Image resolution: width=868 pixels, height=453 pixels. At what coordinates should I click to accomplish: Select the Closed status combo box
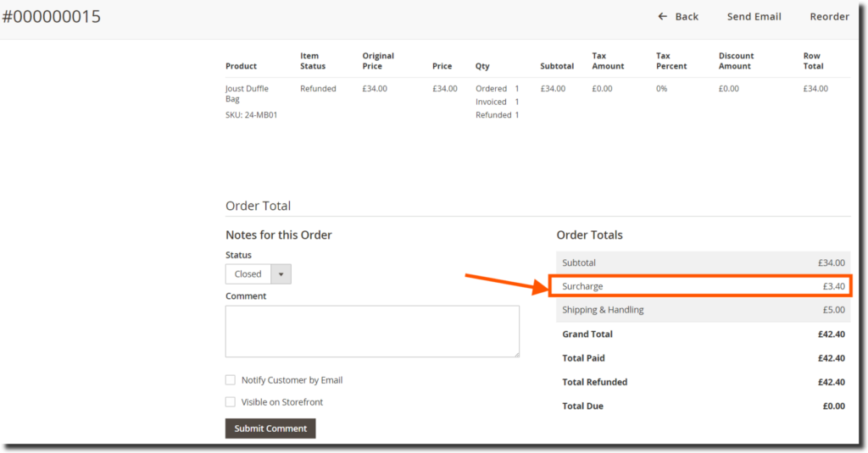(248, 274)
